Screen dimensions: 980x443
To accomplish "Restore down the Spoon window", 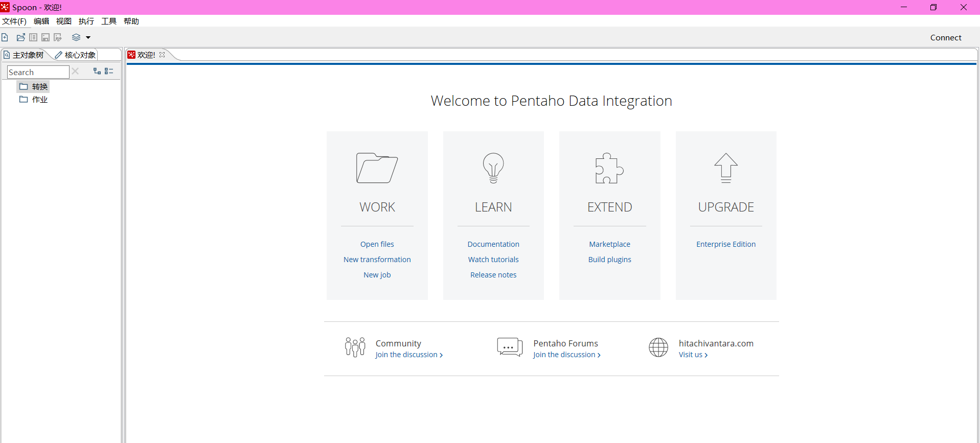I will (x=933, y=7).
